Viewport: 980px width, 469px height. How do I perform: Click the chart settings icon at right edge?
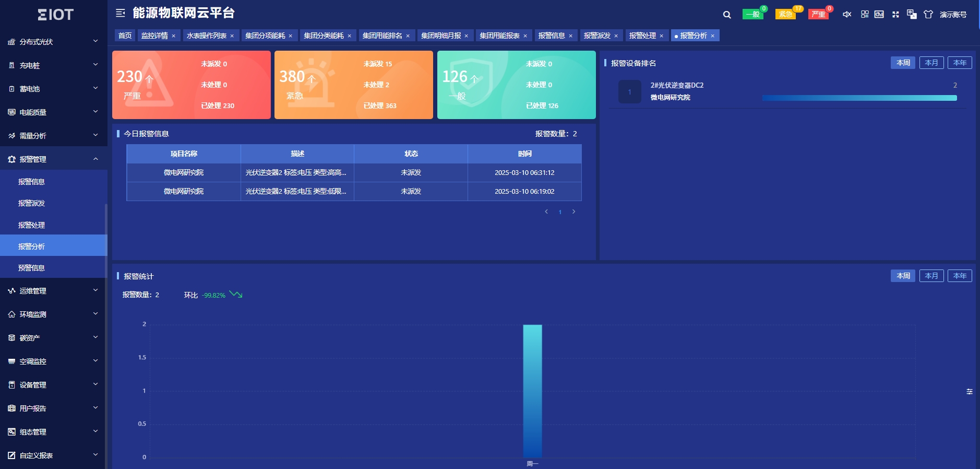969,392
